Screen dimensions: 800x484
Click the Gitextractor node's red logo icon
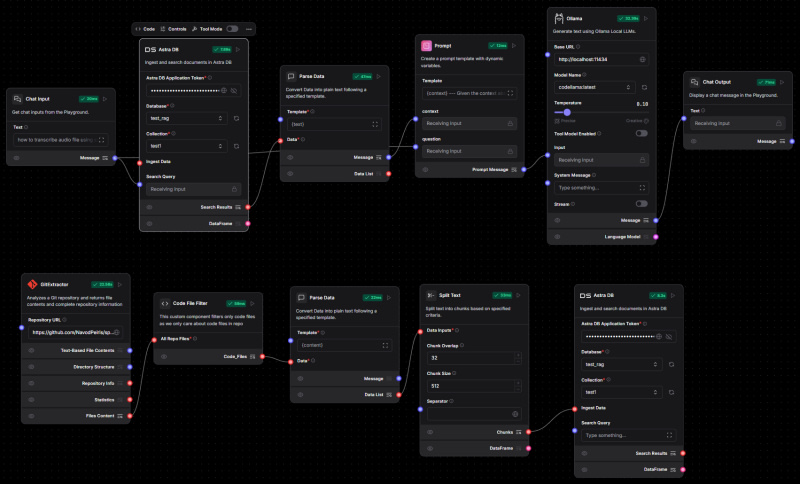pyautogui.click(x=32, y=284)
